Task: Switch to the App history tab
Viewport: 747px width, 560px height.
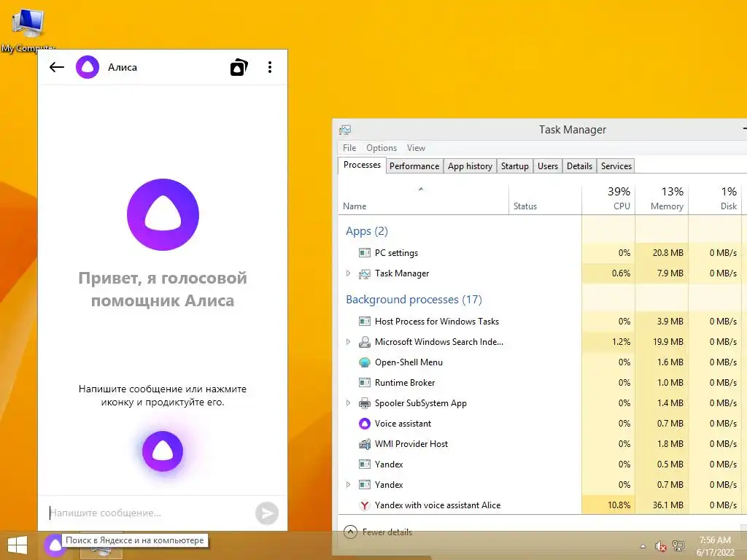Action: [470, 166]
